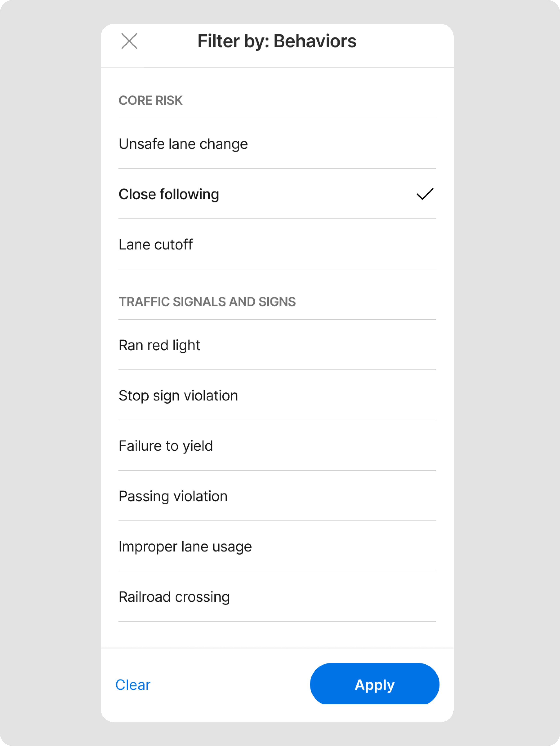Image resolution: width=560 pixels, height=746 pixels.
Task: Choose Ran red light behavior
Action: click(159, 345)
